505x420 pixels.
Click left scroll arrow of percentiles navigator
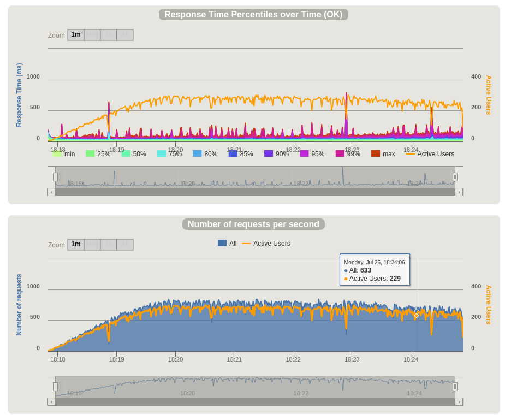(51, 192)
